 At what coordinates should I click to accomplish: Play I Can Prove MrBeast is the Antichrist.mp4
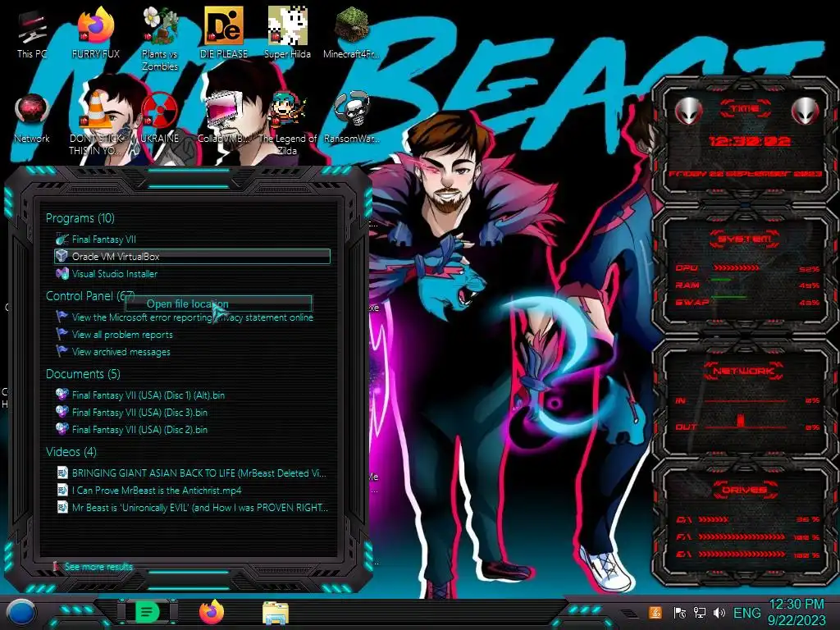(192, 491)
